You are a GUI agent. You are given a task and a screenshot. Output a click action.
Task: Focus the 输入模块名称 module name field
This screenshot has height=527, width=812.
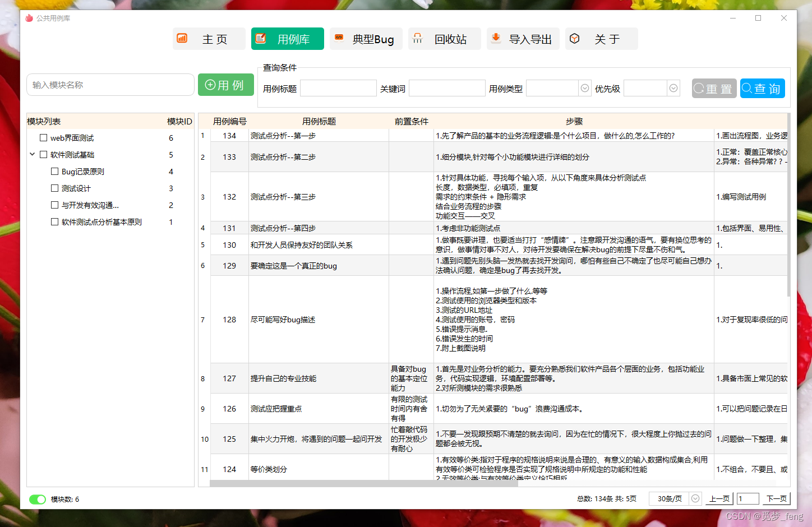110,85
